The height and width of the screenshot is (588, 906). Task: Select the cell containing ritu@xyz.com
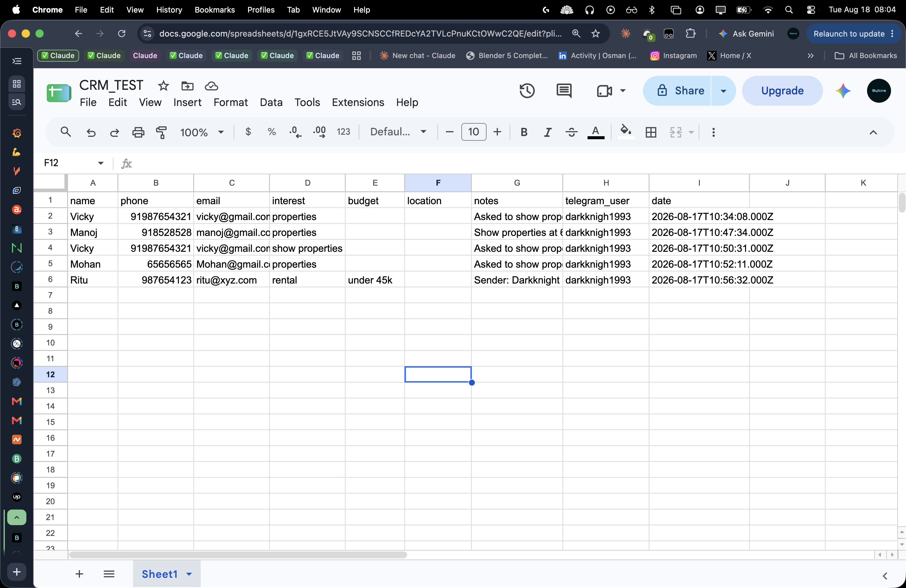coord(232,280)
